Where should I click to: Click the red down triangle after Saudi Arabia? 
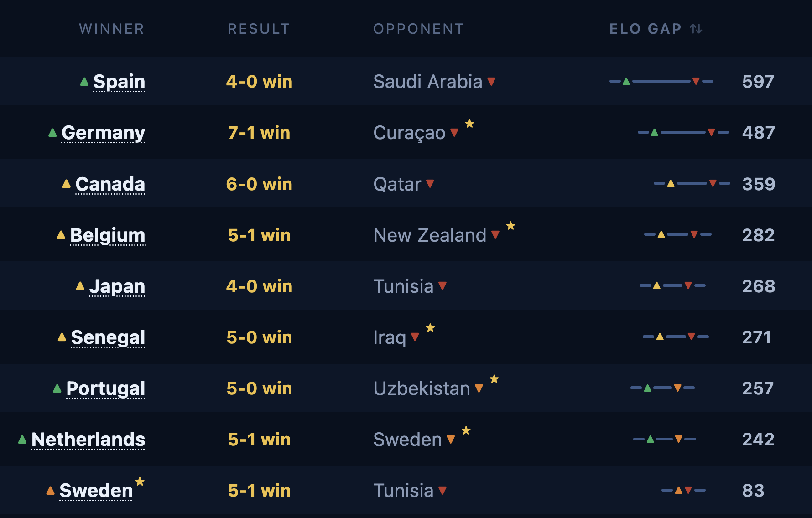click(491, 82)
